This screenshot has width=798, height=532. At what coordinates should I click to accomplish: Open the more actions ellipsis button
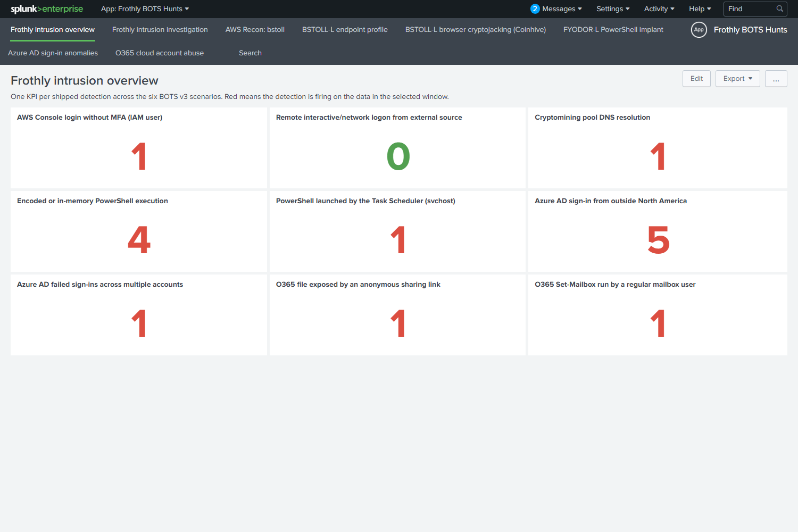coord(776,79)
